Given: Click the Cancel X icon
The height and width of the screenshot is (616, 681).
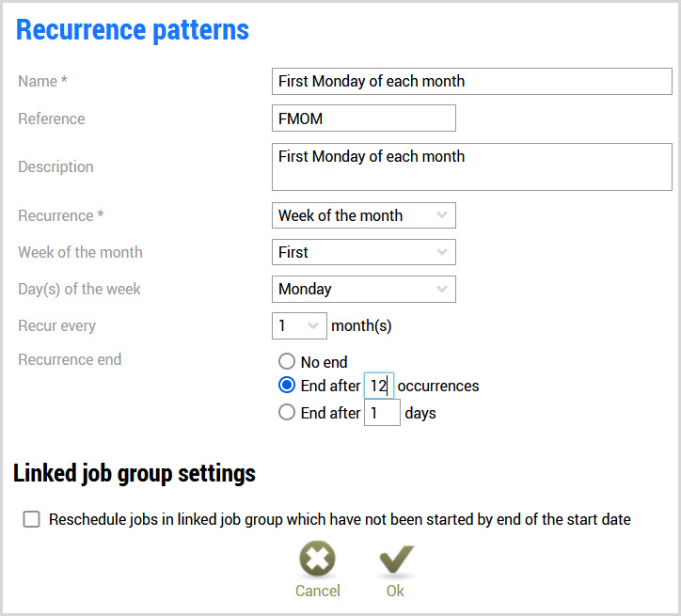Looking at the screenshot, I should click(x=318, y=561).
